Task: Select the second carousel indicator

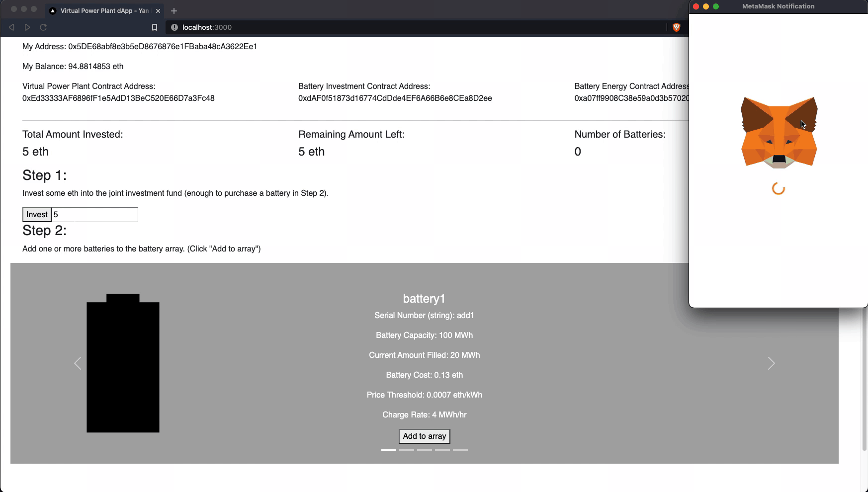Action: [407, 450]
